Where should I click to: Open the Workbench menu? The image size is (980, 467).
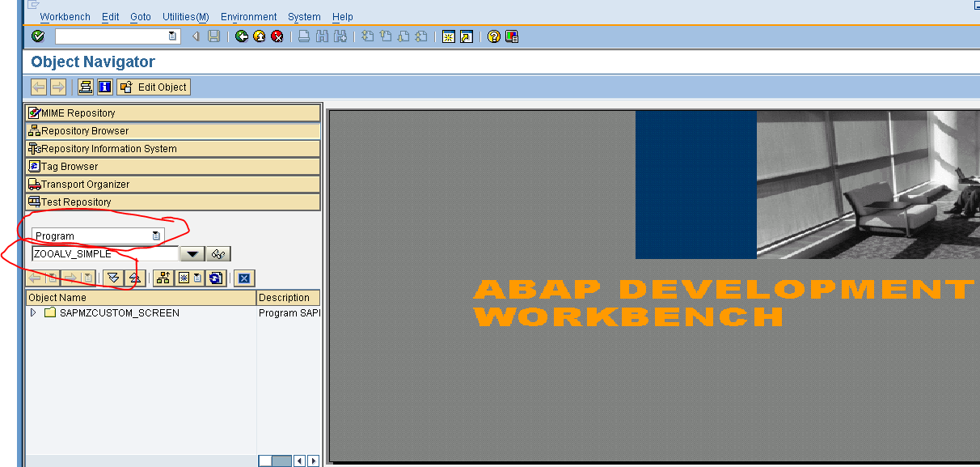[x=65, y=16]
